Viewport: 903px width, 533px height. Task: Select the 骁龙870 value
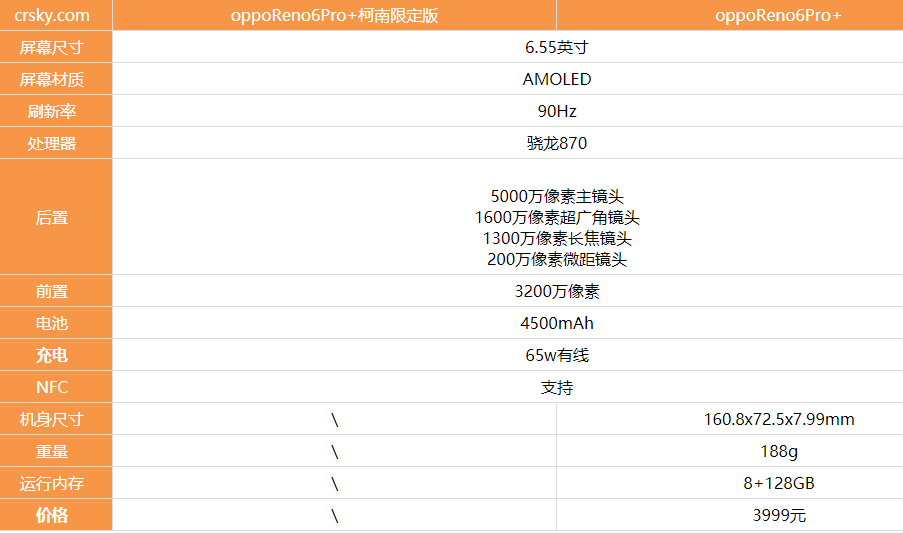point(557,143)
